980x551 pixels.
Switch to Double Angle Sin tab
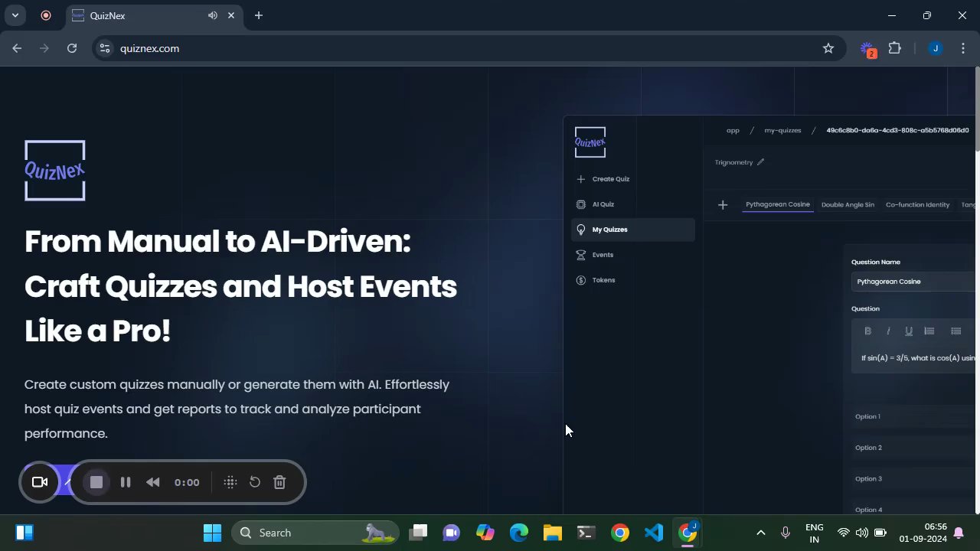[848, 204]
